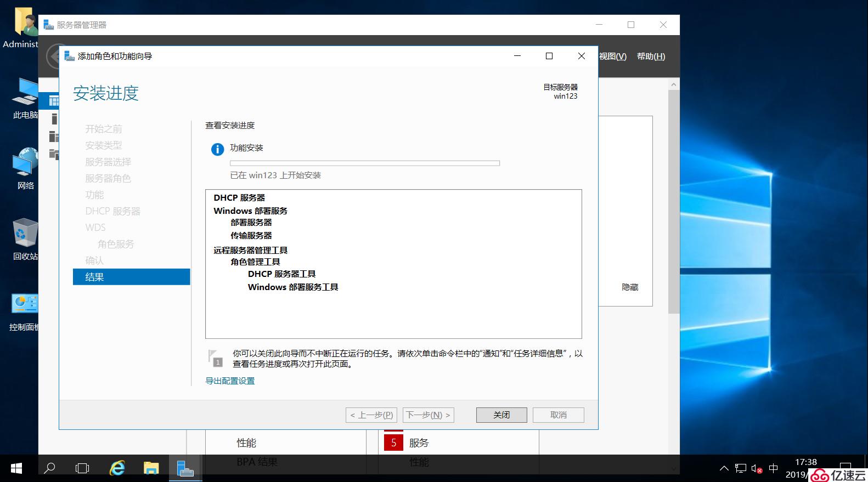The image size is (868, 482).
Task: Select 功能 step in wizard sidebar
Action: [94, 195]
